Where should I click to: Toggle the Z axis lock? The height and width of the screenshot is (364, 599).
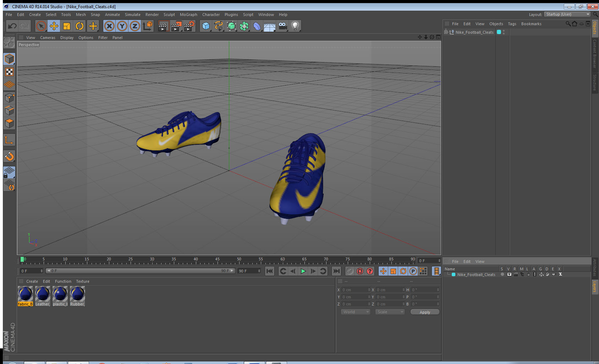[135, 26]
